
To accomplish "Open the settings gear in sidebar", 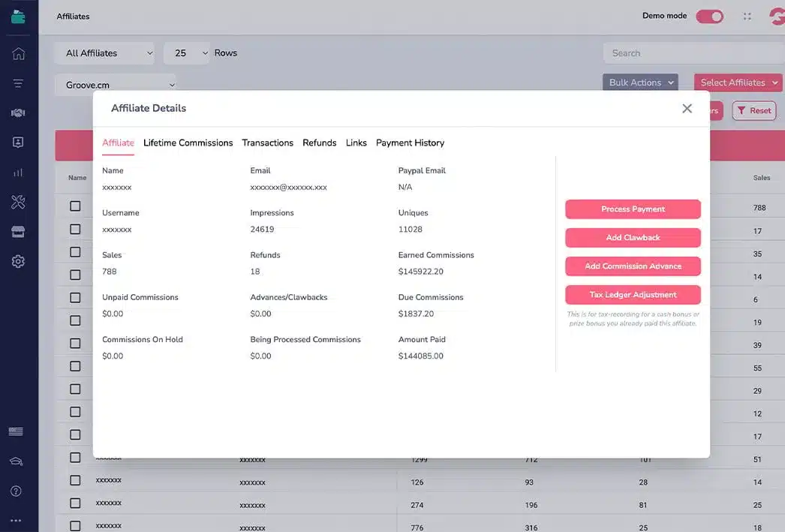I will coord(18,261).
